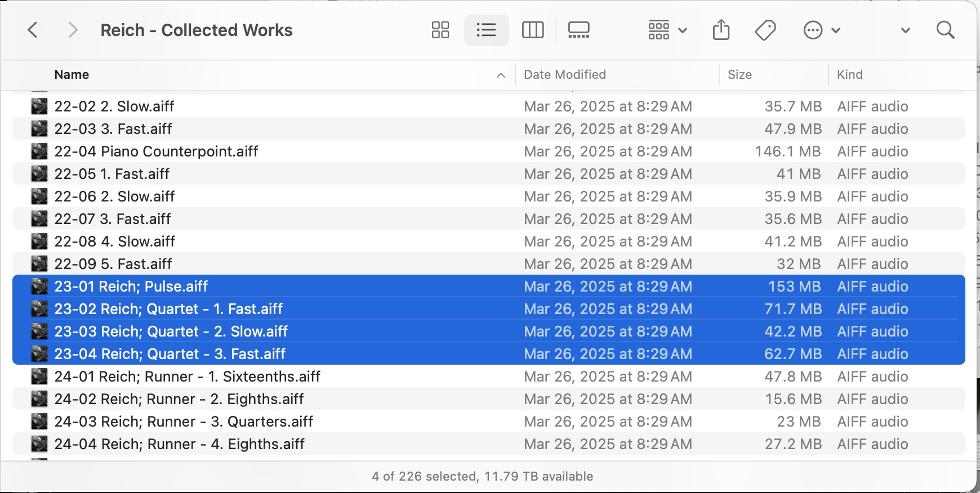Viewport: 980px width, 493px height.
Task: Click file icon of 24-03 Runner Quarters
Action: pyautogui.click(x=39, y=422)
